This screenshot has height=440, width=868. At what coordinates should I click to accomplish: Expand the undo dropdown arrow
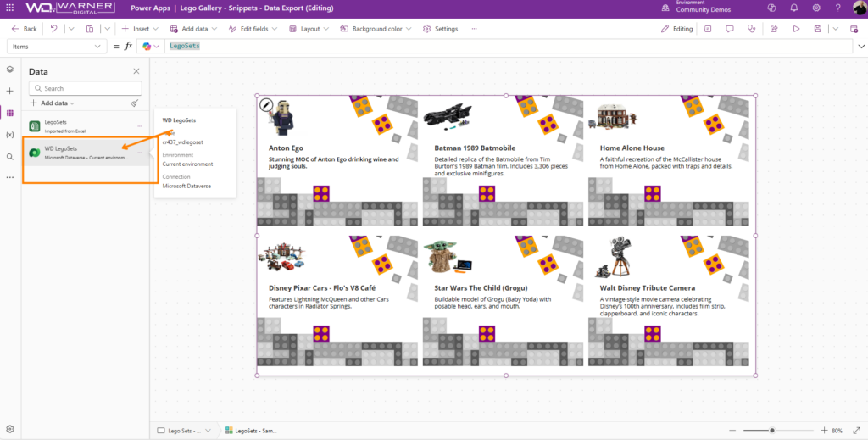71,29
